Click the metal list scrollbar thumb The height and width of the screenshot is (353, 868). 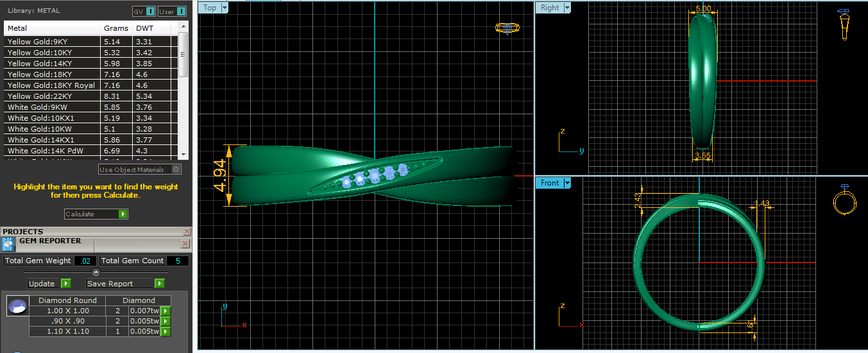[183, 55]
